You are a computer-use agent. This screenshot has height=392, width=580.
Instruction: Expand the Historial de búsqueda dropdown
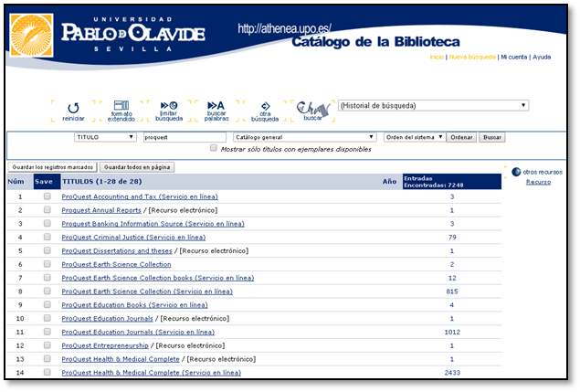tap(433, 105)
